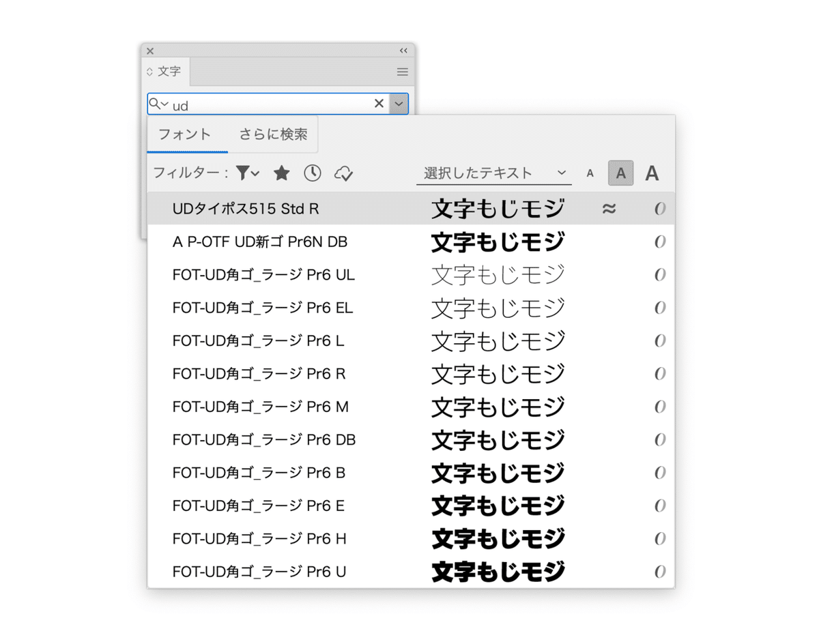Select FOT-UD角ゴ_ラージ Pr6 UL
This screenshot has height=644, width=819.
pos(411,275)
